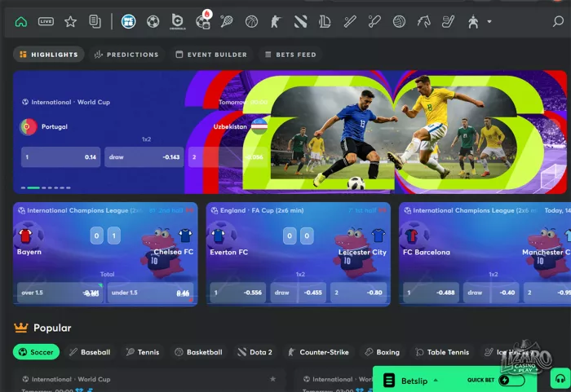Favorite the World Cup match with star
Image resolution: width=571 pixels, height=392 pixels.
pyautogui.click(x=272, y=379)
